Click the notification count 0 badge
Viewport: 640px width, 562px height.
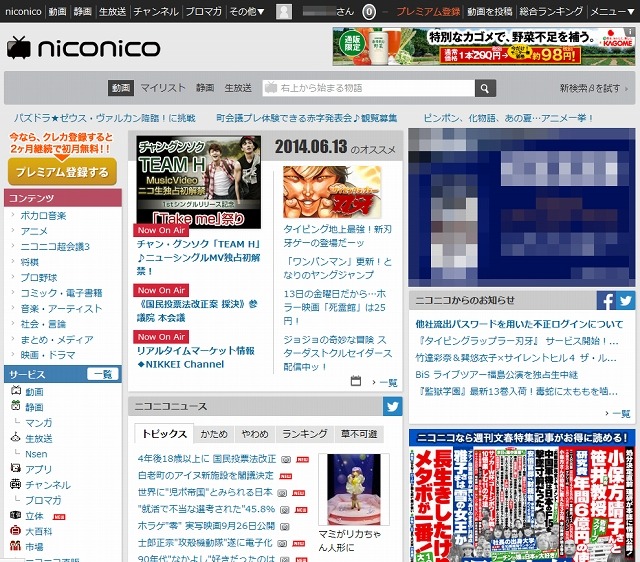369,11
